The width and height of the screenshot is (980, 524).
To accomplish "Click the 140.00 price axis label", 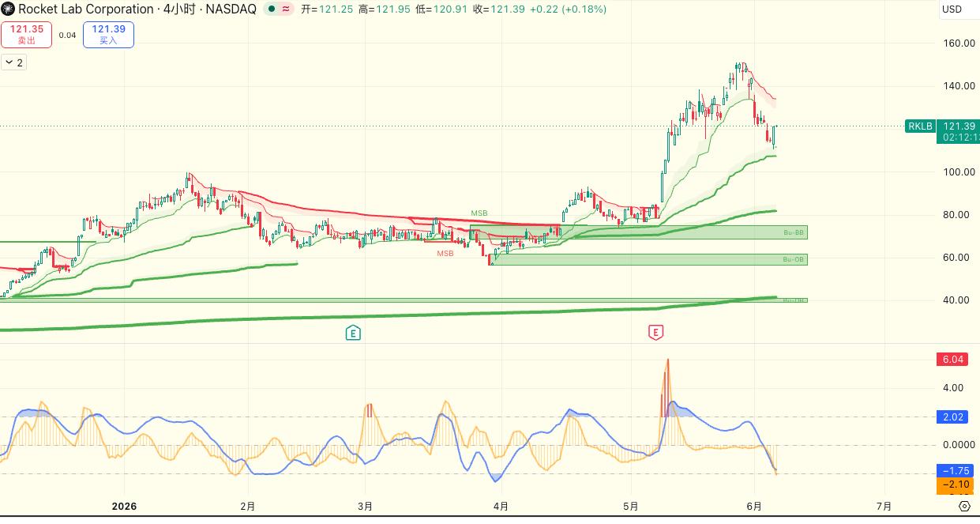I will (959, 86).
